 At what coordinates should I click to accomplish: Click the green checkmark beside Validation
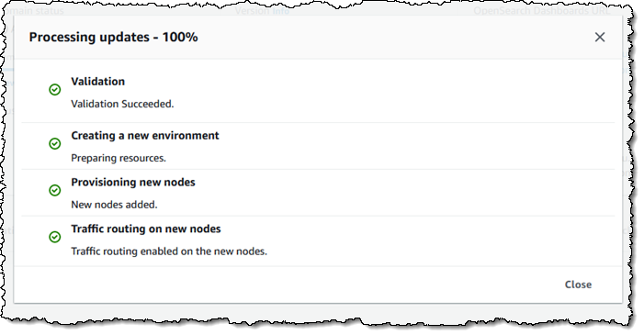tap(54, 90)
